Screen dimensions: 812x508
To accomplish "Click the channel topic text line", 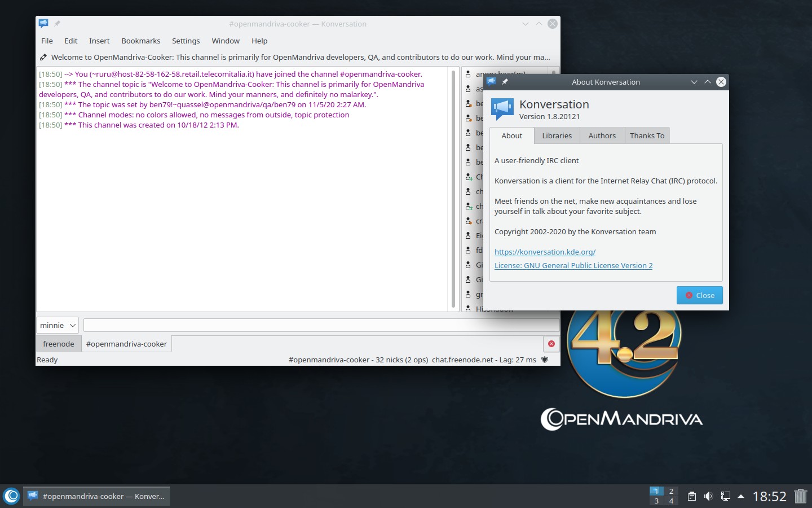I will coord(301,57).
